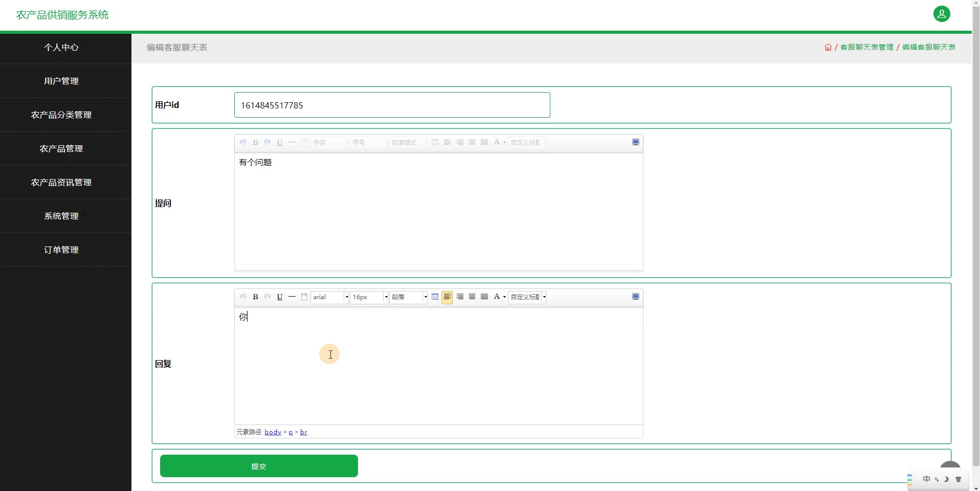
Task: Open fullscreen mode for the 回复 editor
Action: click(x=636, y=297)
